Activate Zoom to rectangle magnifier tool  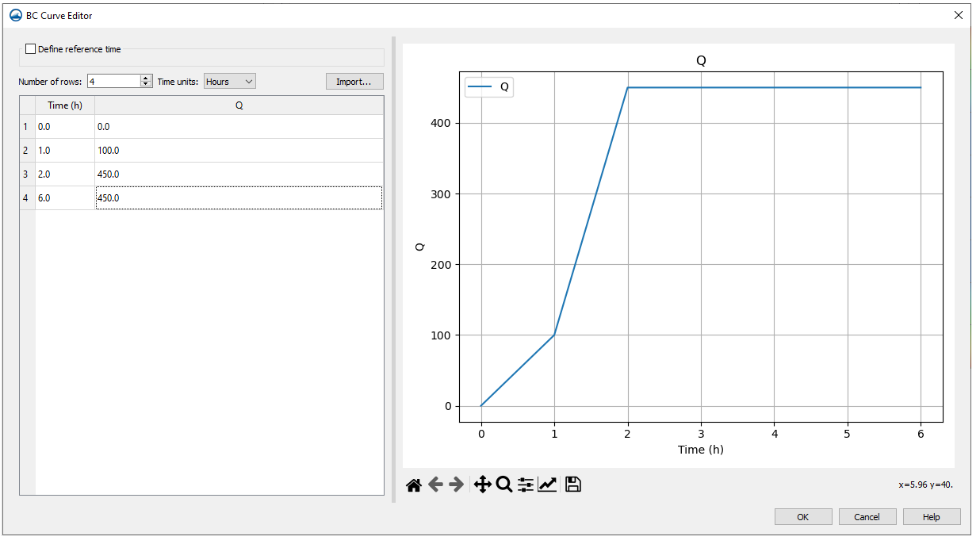pyautogui.click(x=503, y=485)
